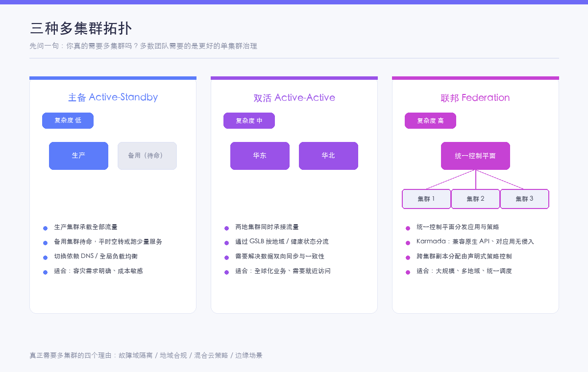Click the bullet dot beside 生产集群承载全部流量
Screen dimensions: 588x372
(45, 228)
